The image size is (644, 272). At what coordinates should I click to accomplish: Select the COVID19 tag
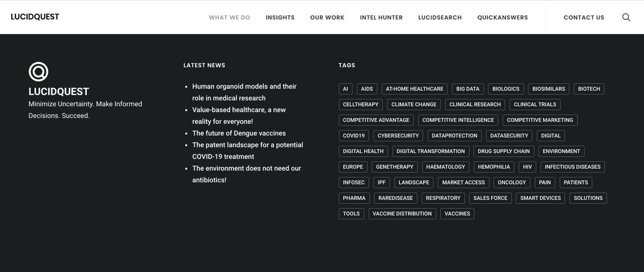click(x=354, y=136)
